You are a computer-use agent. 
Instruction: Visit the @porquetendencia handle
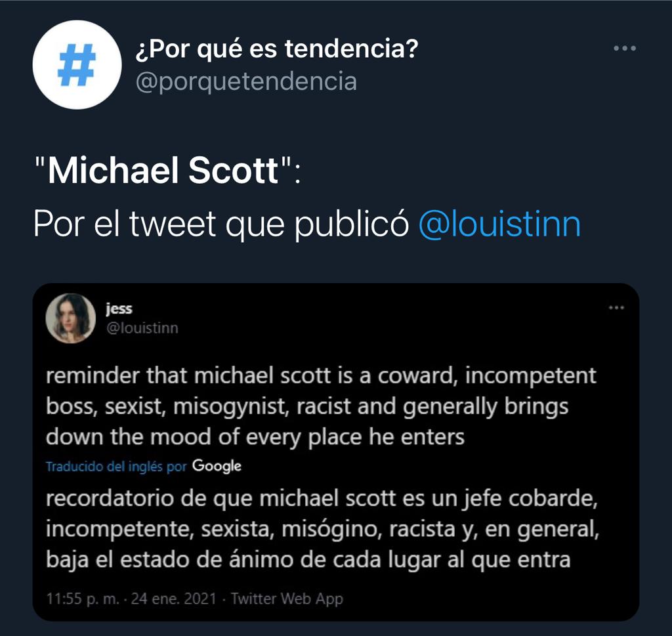coord(246,81)
